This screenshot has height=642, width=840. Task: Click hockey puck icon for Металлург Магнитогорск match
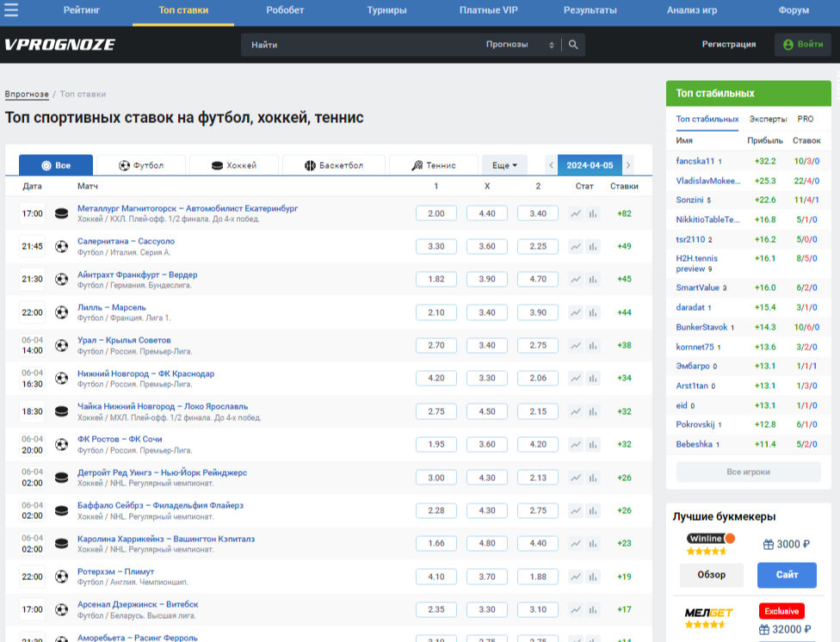[x=61, y=213]
